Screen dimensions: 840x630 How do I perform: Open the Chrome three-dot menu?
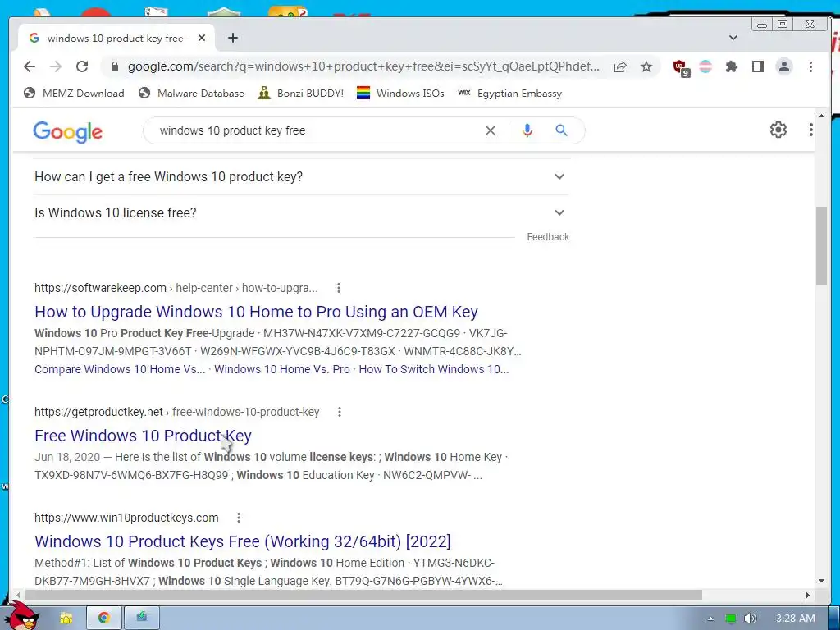(810, 66)
